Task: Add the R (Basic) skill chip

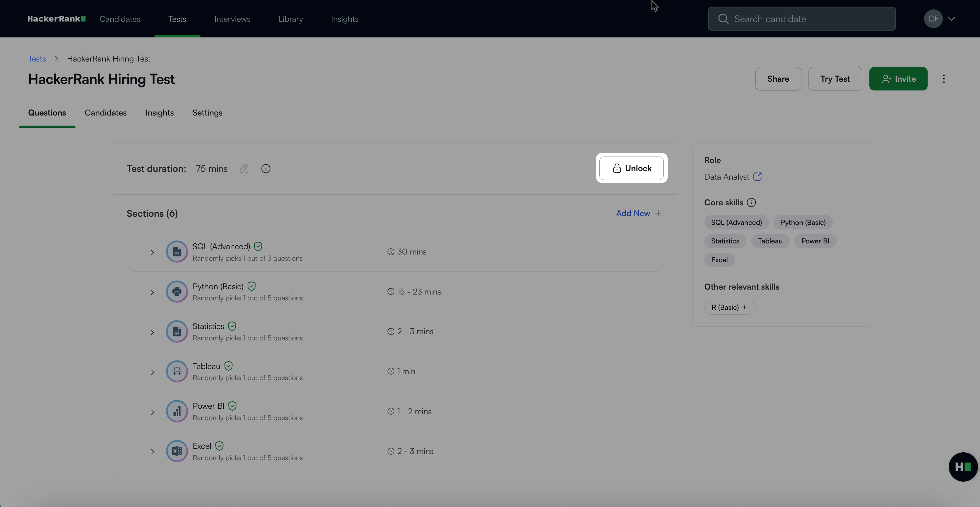Action: tap(729, 307)
